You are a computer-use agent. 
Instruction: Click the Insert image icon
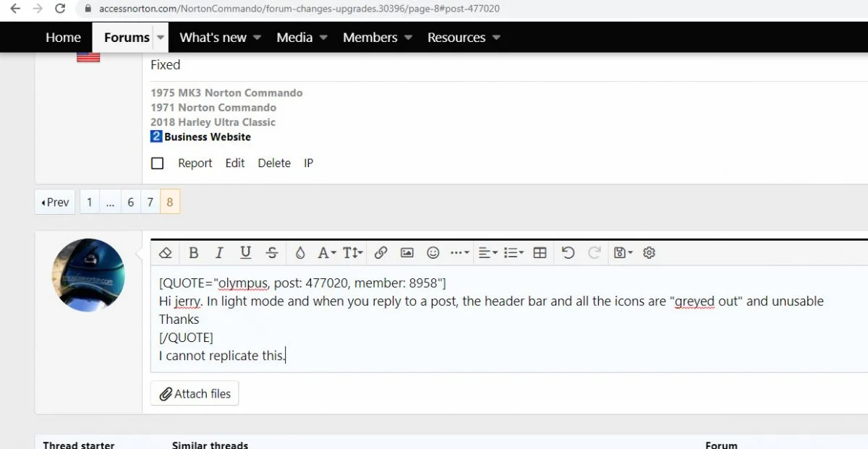click(407, 253)
